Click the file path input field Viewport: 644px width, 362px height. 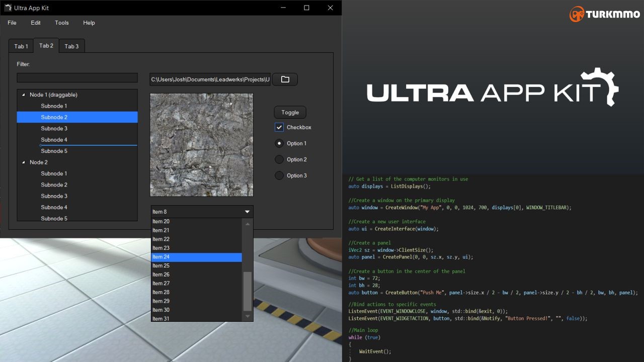coord(210,79)
